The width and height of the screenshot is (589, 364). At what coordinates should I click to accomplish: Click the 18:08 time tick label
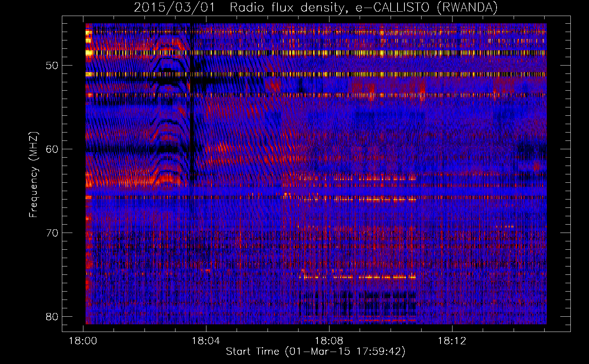coord(329,341)
